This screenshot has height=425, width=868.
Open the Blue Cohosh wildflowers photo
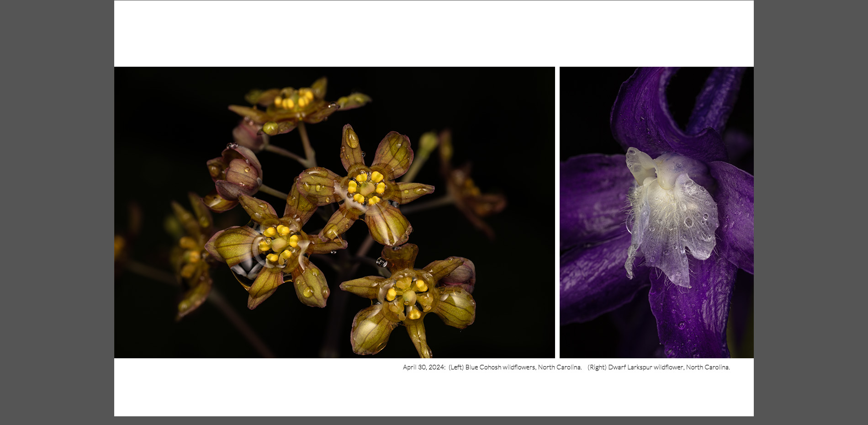click(334, 212)
